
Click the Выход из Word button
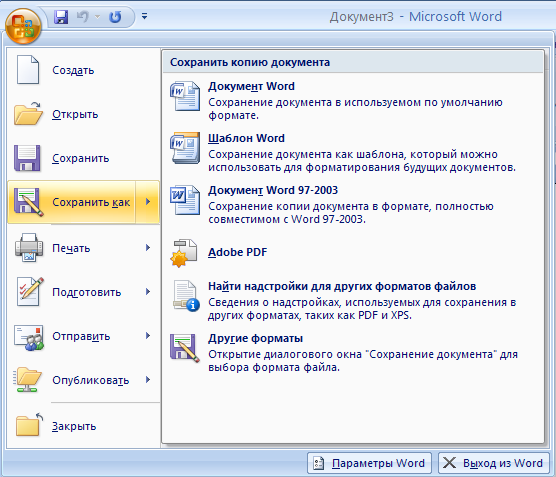click(x=494, y=463)
